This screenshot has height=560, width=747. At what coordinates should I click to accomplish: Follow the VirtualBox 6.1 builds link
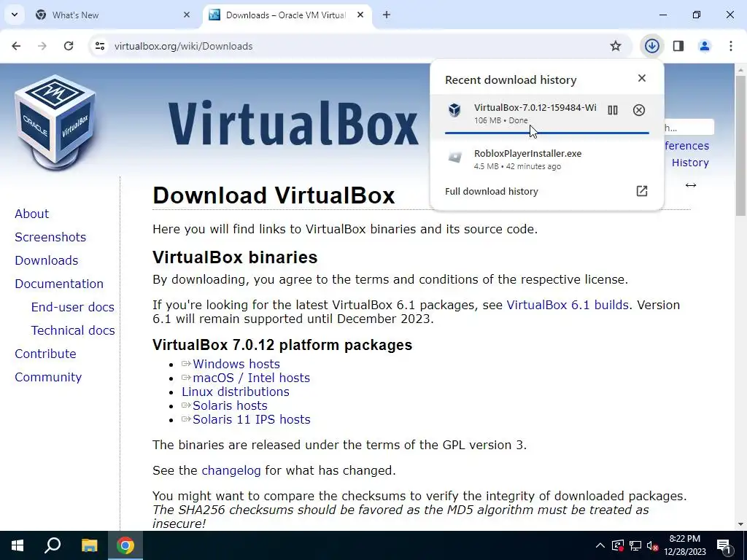[x=568, y=305]
